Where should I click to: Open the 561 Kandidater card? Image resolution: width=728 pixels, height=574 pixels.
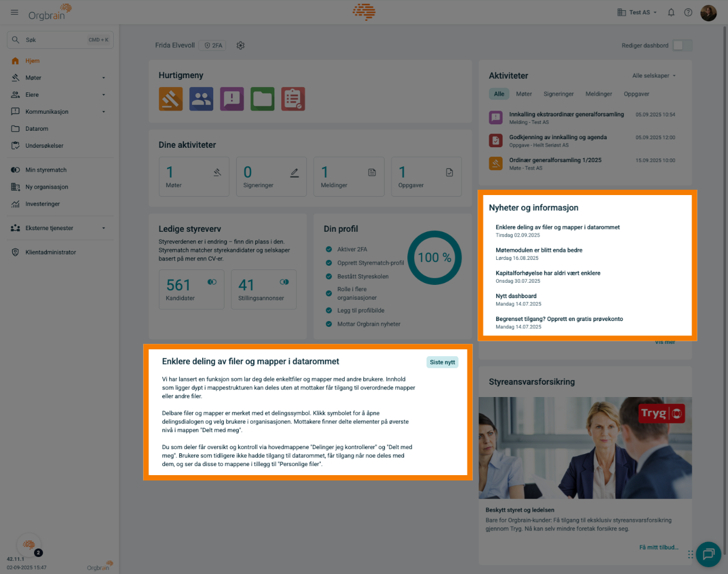[191, 290]
